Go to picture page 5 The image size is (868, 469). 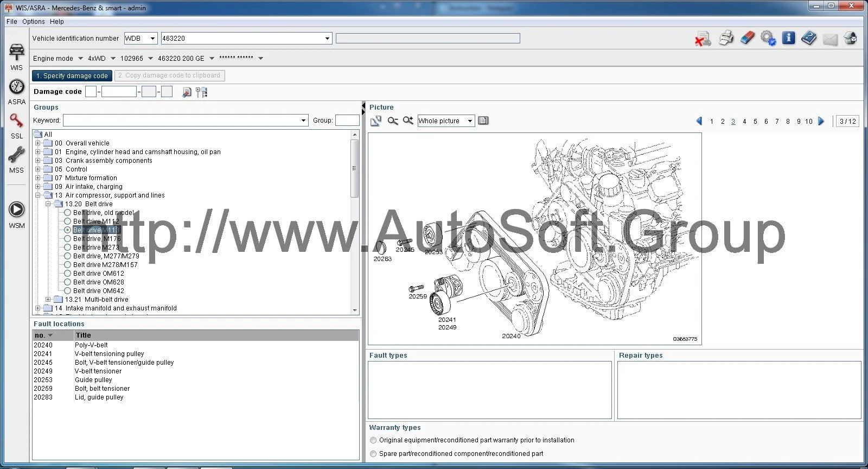[x=755, y=122]
